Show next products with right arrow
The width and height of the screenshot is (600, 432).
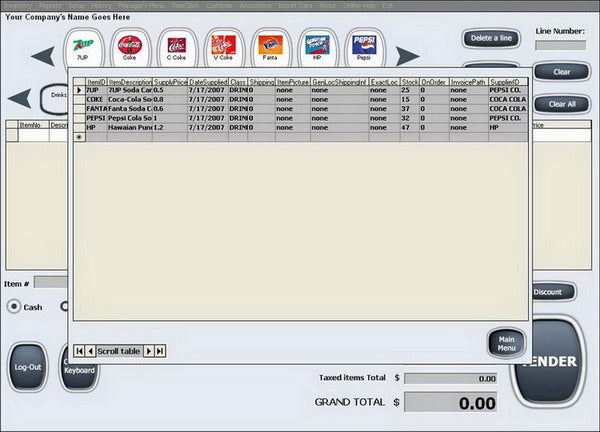point(408,56)
